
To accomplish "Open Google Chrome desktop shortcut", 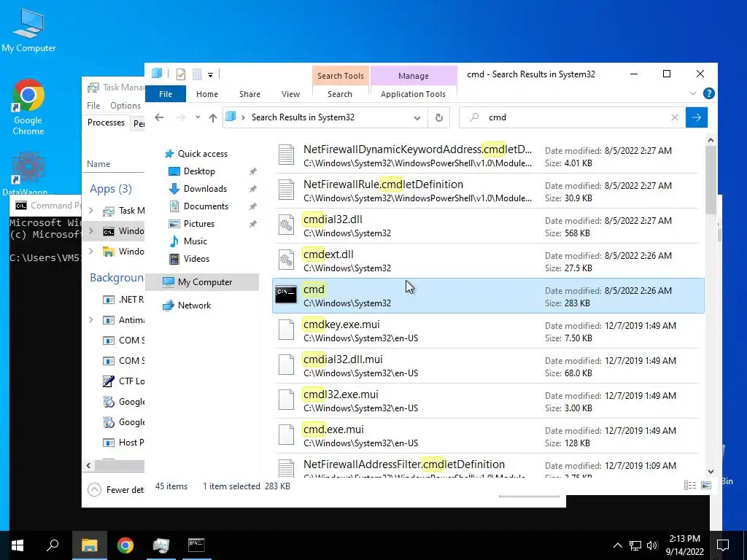I will (x=28, y=108).
